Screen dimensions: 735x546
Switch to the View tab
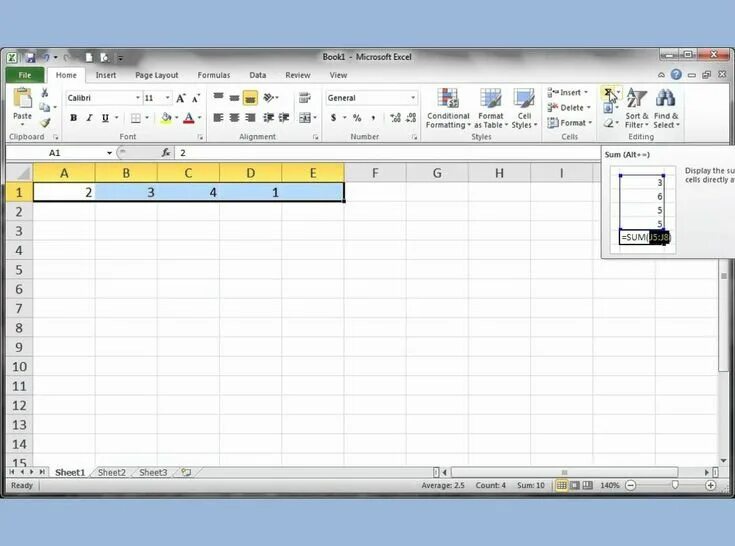338,75
